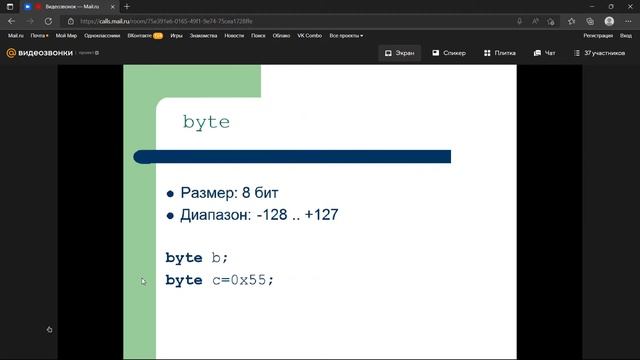Open the browser profile avatar
Image resolution: width=640 pixels, height=360 pixels.
click(x=609, y=21)
